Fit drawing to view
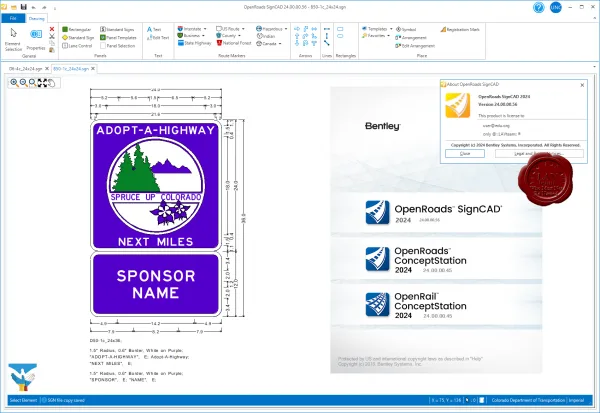This screenshot has height=413, width=600. click(42, 83)
